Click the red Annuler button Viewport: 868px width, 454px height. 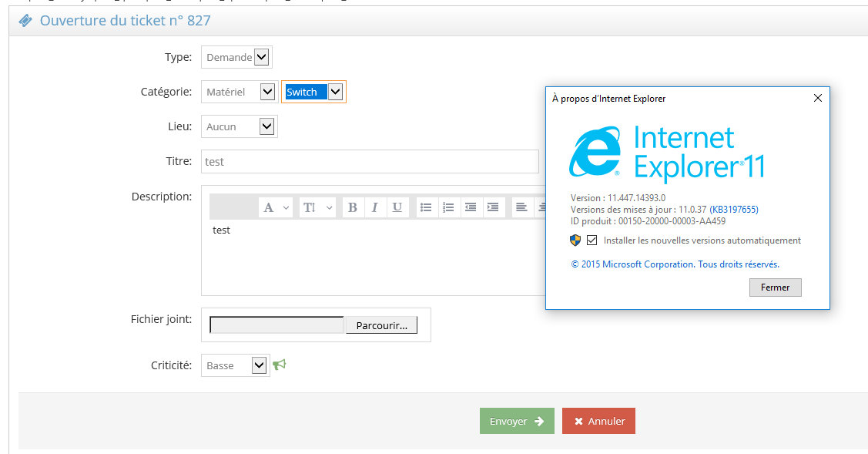tap(598, 422)
